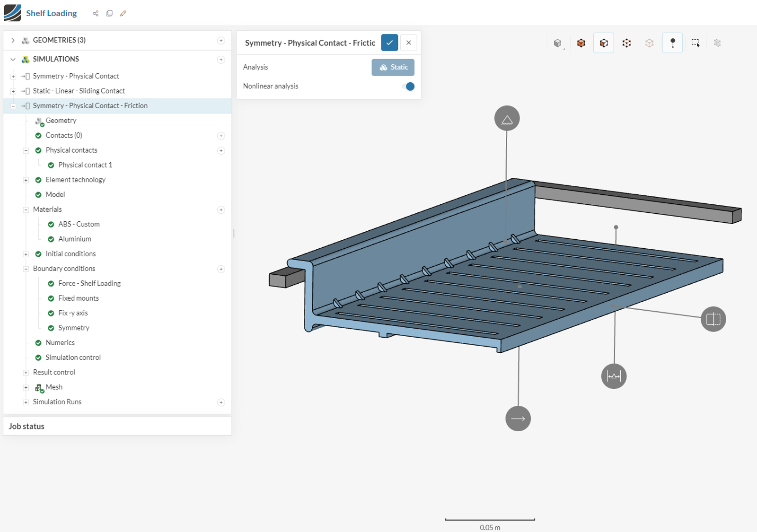Image resolution: width=757 pixels, height=532 pixels.
Task: Click the copy project icon
Action: tap(109, 13)
